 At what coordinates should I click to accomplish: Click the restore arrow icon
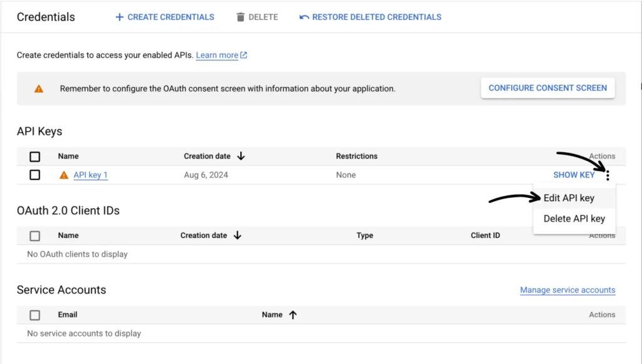tap(304, 17)
